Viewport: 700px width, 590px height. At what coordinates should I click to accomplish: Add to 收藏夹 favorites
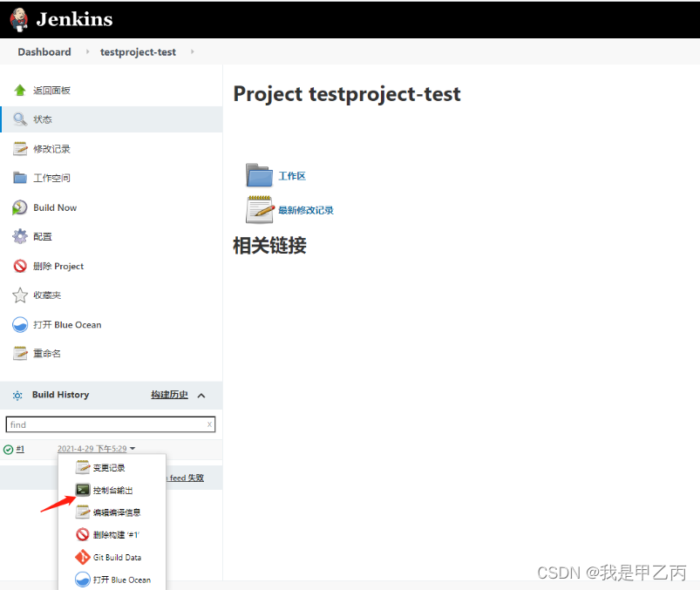[x=47, y=295]
